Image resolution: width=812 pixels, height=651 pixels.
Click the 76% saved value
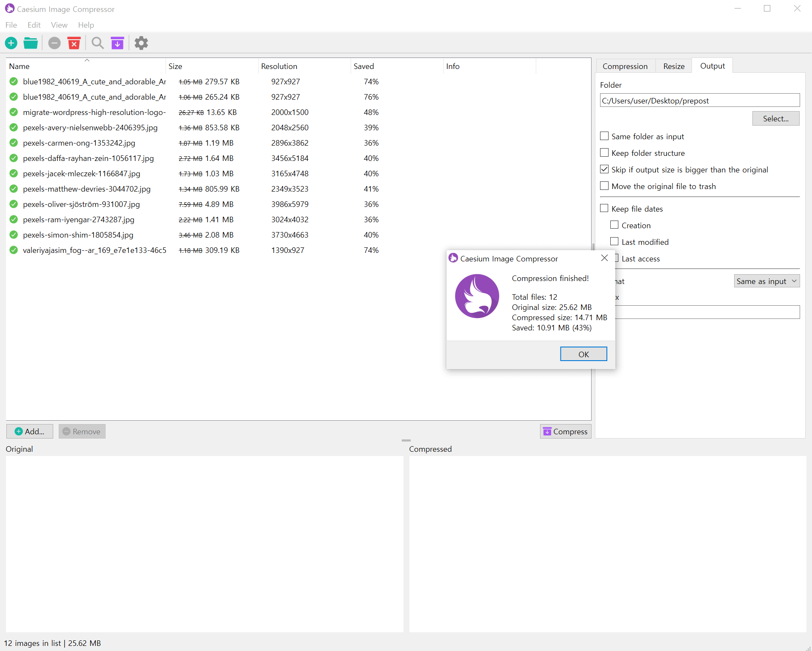coord(371,97)
